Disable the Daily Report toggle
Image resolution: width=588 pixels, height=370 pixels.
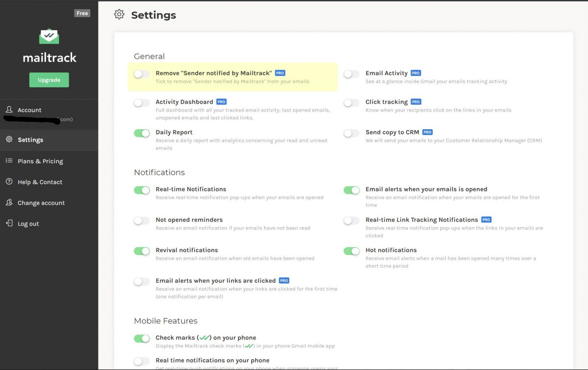142,133
